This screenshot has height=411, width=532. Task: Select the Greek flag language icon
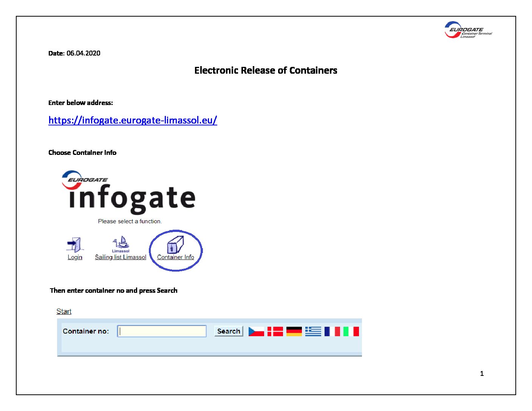pos(313,331)
